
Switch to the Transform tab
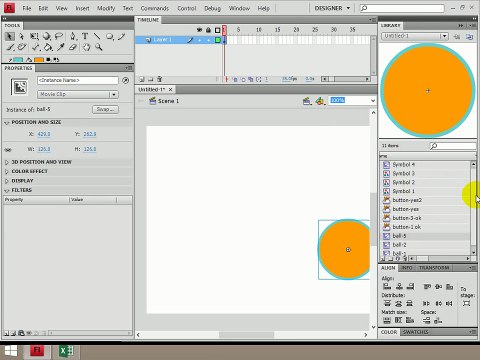pyautogui.click(x=434, y=268)
